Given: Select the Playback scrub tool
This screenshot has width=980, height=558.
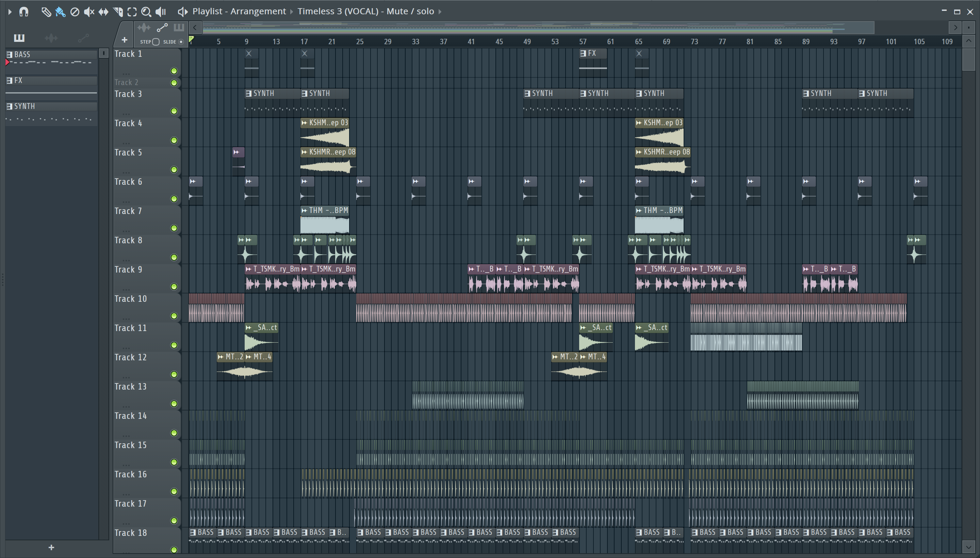Looking at the screenshot, I should [161, 12].
